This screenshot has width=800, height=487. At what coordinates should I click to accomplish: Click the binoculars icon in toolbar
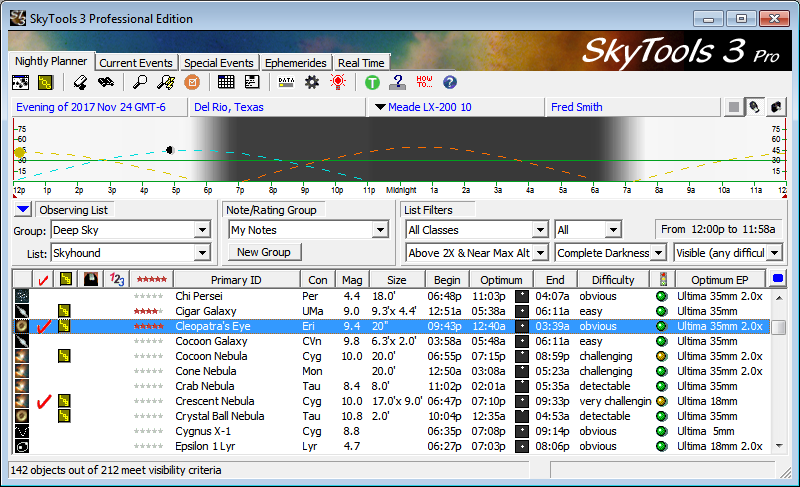[x=105, y=82]
